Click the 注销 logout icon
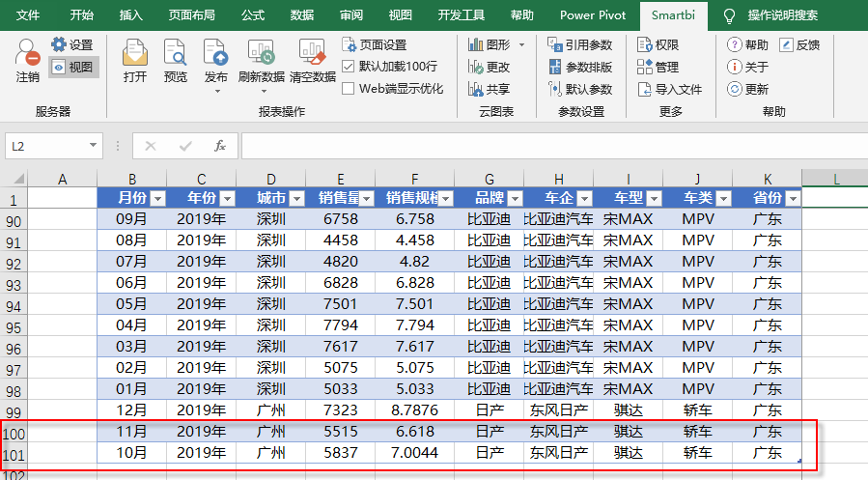Screen dimensions: 868x480 [27, 53]
